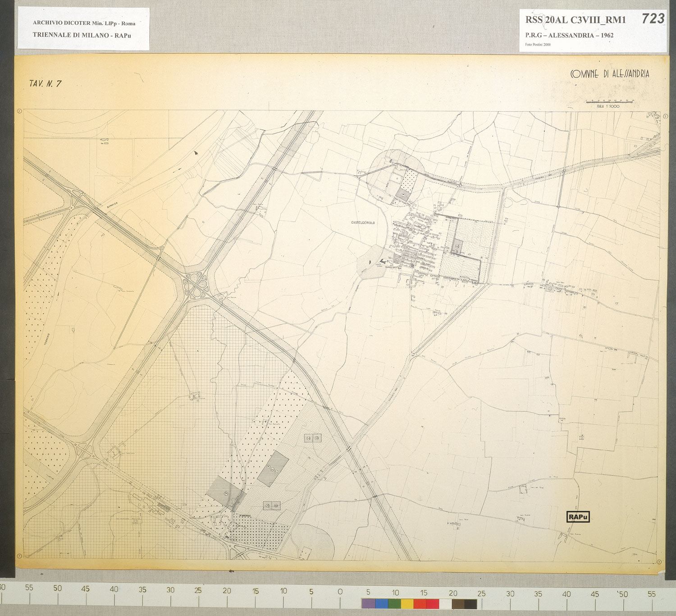Click the boxed 'RAPu' stamp on the map

point(578,517)
